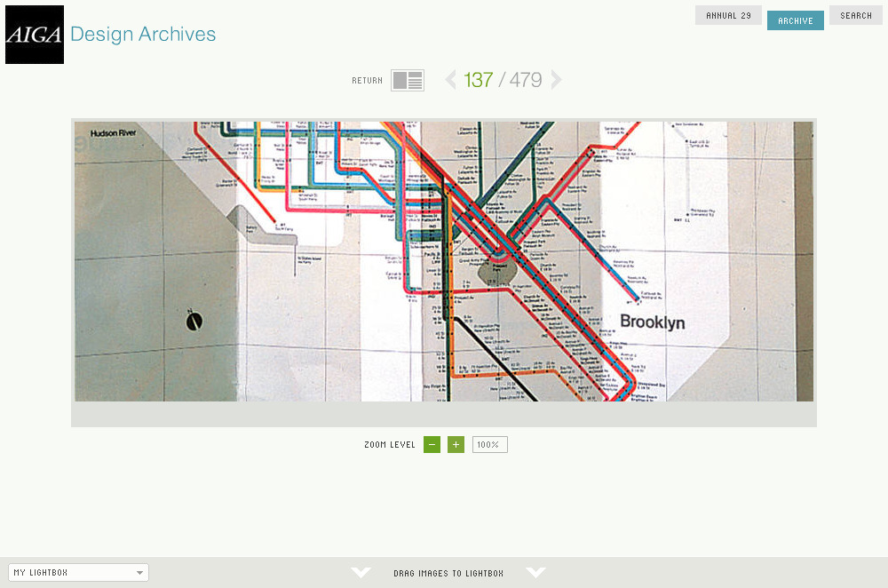Click the ZOOM LEVEL label

coord(390,445)
